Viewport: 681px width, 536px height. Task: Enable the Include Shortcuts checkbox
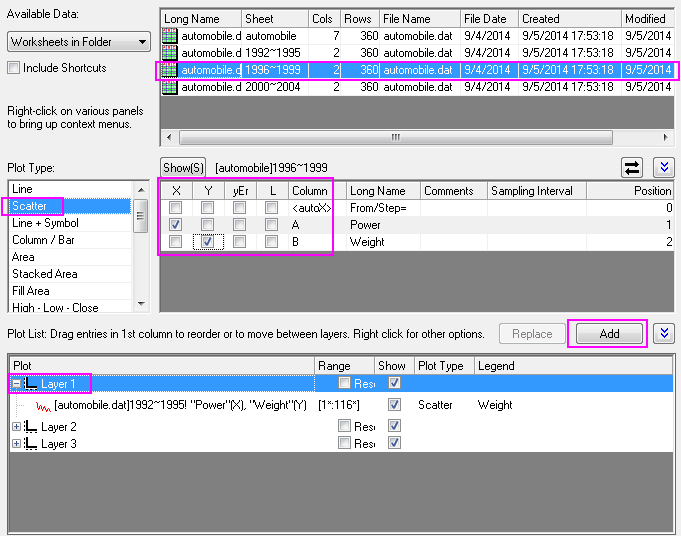[14, 68]
